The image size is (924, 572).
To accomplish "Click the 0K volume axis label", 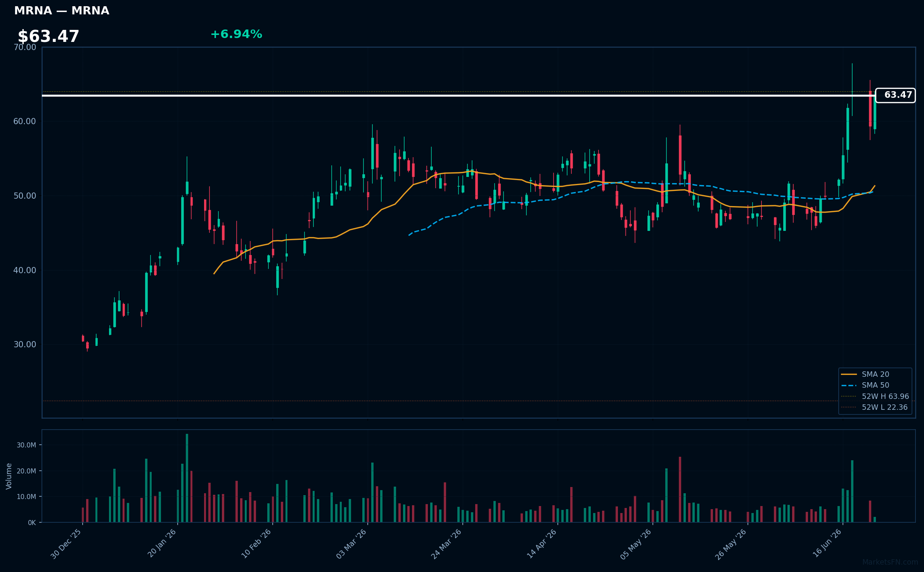I will (x=32, y=523).
